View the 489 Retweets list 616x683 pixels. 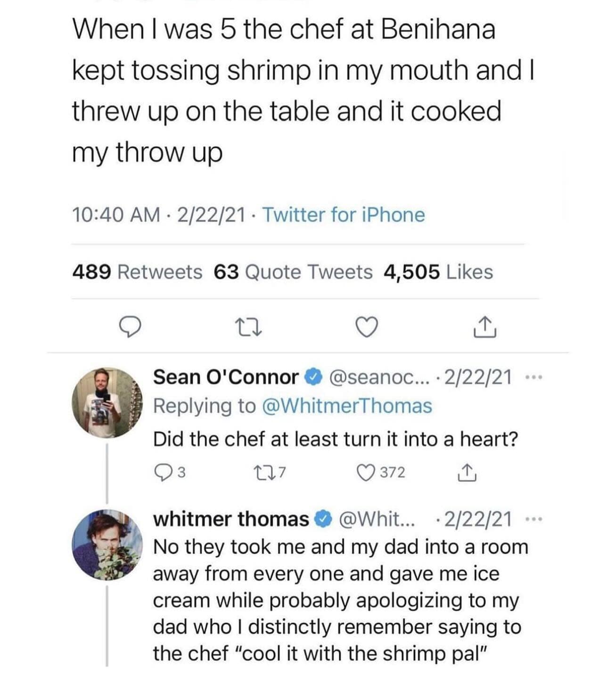[x=137, y=272]
